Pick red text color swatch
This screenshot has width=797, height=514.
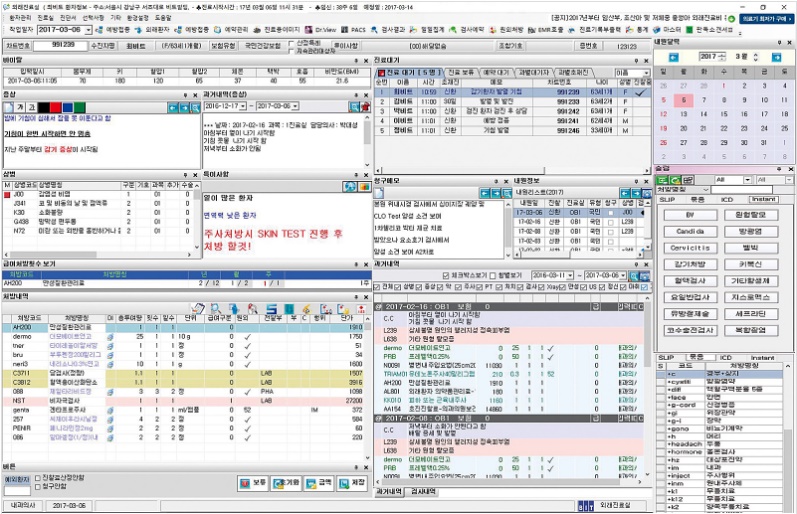[x=55, y=107]
